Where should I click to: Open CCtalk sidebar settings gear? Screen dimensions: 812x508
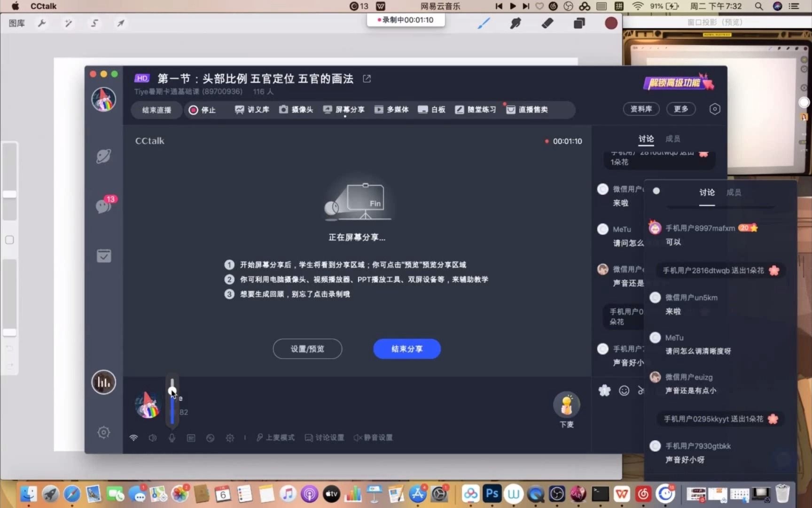(104, 432)
